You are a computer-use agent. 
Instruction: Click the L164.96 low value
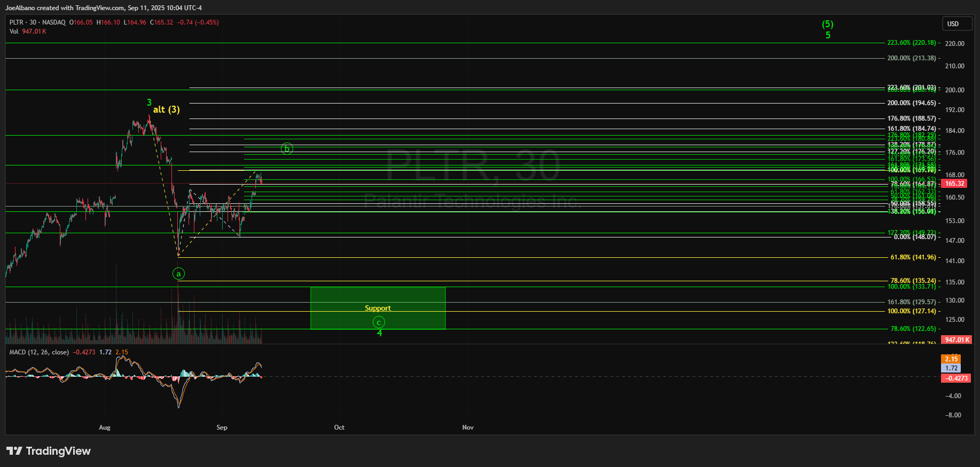[135, 22]
